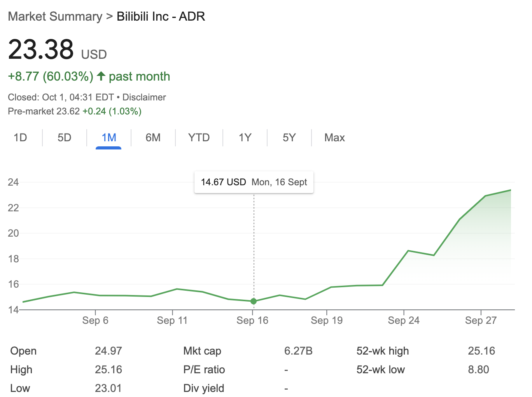Click the High value 25.16
Image resolution: width=532 pixels, height=397 pixels.
tap(108, 370)
